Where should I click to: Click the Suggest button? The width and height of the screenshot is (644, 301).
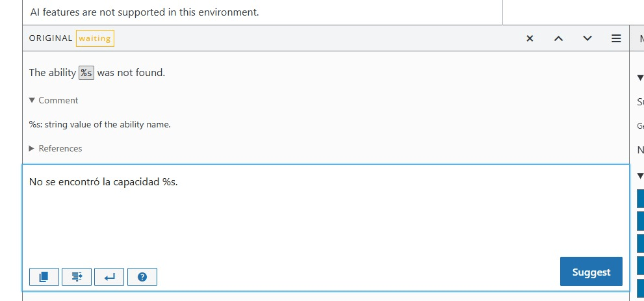591,272
